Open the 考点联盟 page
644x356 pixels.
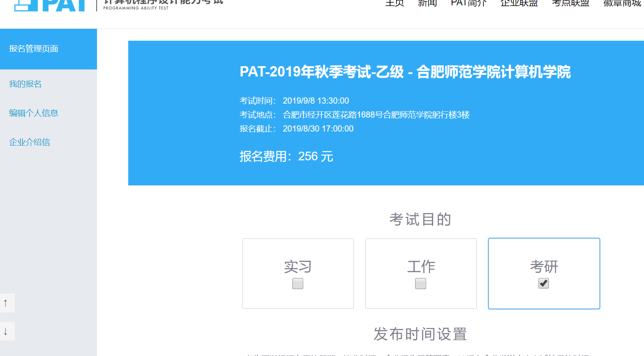click(x=570, y=3)
